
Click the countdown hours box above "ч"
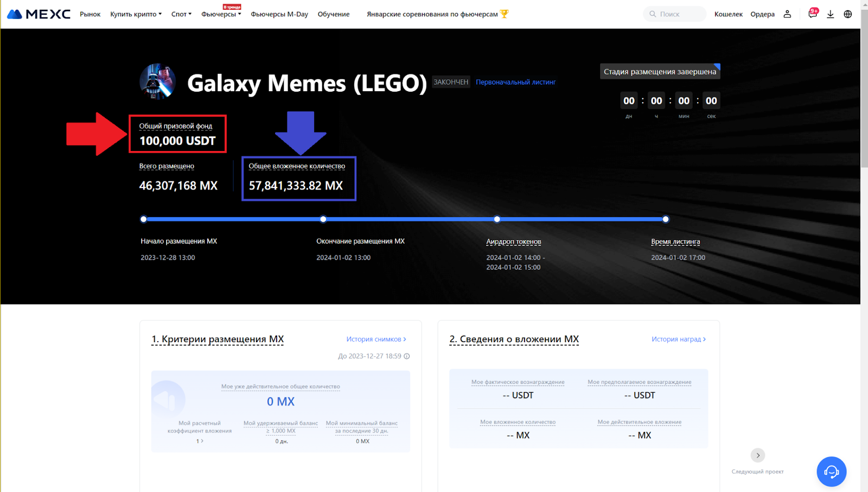pos(656,100)
